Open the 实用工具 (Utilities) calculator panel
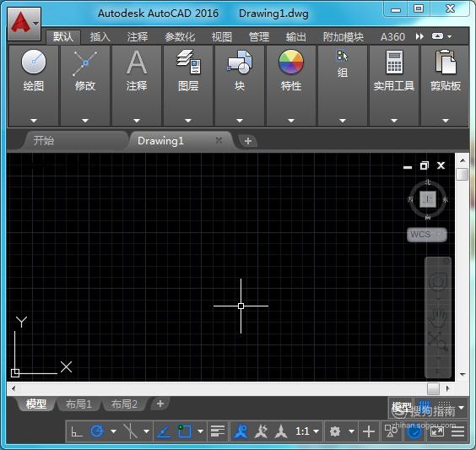This screenshot has width=476, height=450. coord(394,85)
